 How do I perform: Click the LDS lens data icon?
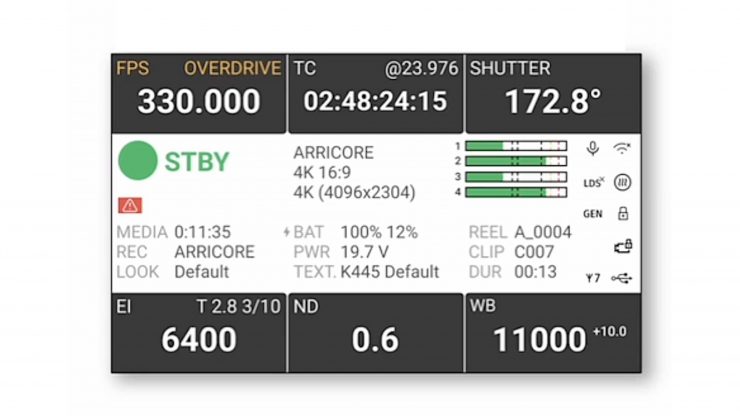[x=593, y=182]
